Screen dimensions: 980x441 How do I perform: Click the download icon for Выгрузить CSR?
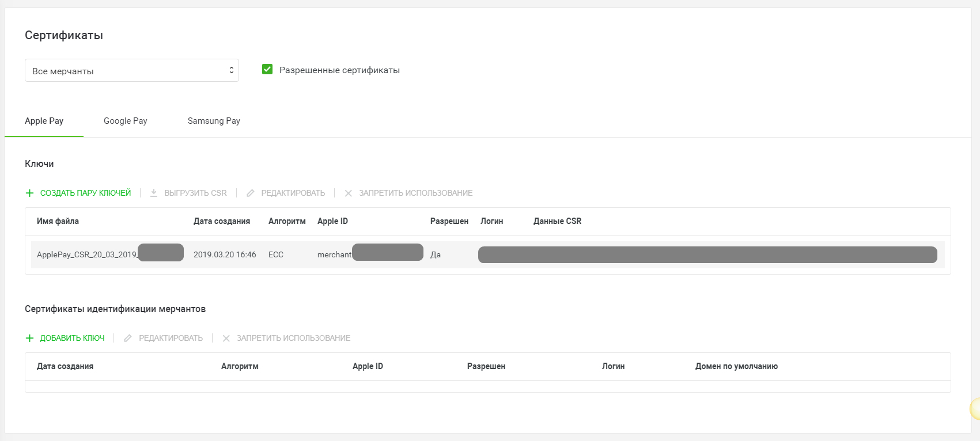click(154, 193)
